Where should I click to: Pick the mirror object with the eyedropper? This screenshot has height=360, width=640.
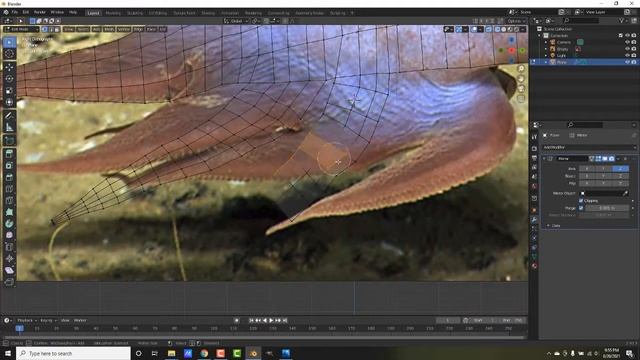coord(625,193)
